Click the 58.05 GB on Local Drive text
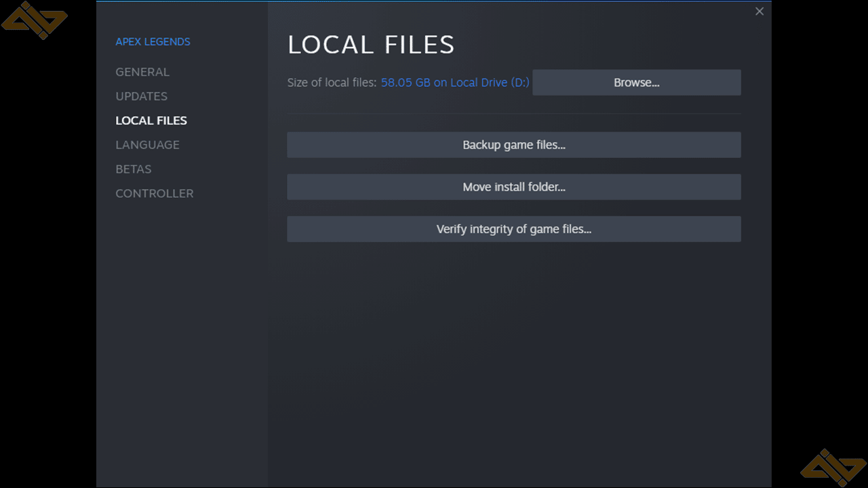Image resolution: width=868 pixels, height=488 pixels. 455,83
